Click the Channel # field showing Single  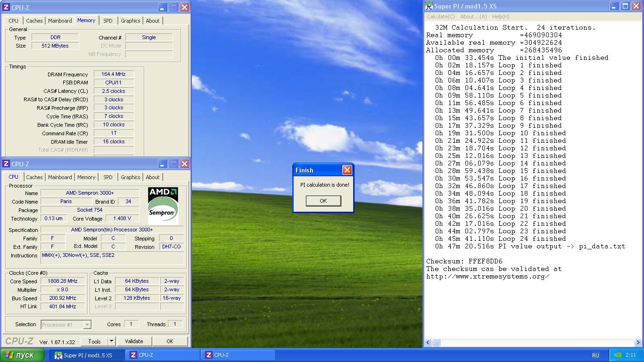pyautogui.click(x=149, y=37)
